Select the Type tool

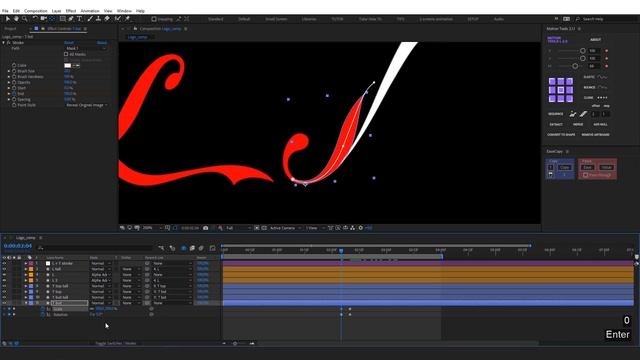pyautogui.click(x=80, y=19)
